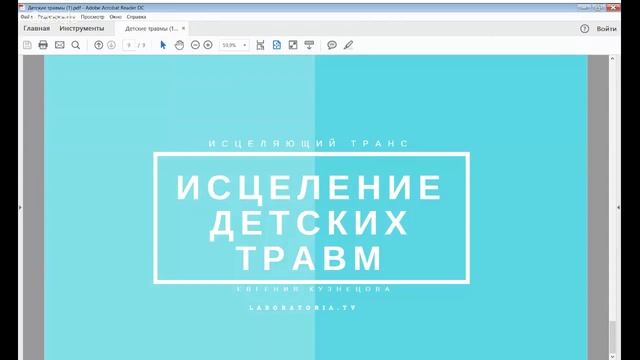640x360 pixels.
Task: Click the LABORATORIA.TV text on page
Action: click(x=303, y=308)
